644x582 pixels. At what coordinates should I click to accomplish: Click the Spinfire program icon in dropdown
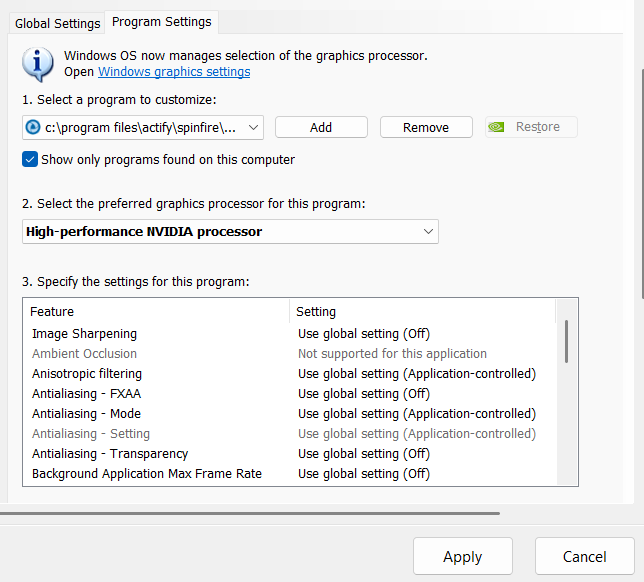[x=33, y=127]
